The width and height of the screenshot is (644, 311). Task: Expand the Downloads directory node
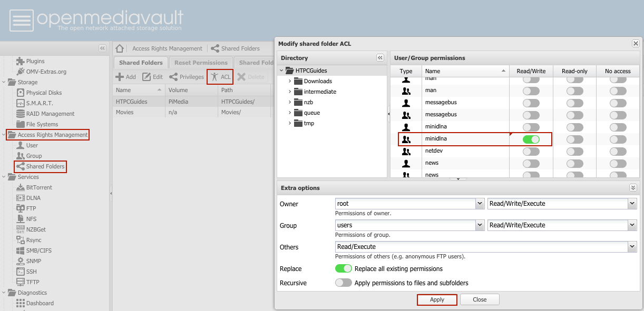(x=290, y=81)
